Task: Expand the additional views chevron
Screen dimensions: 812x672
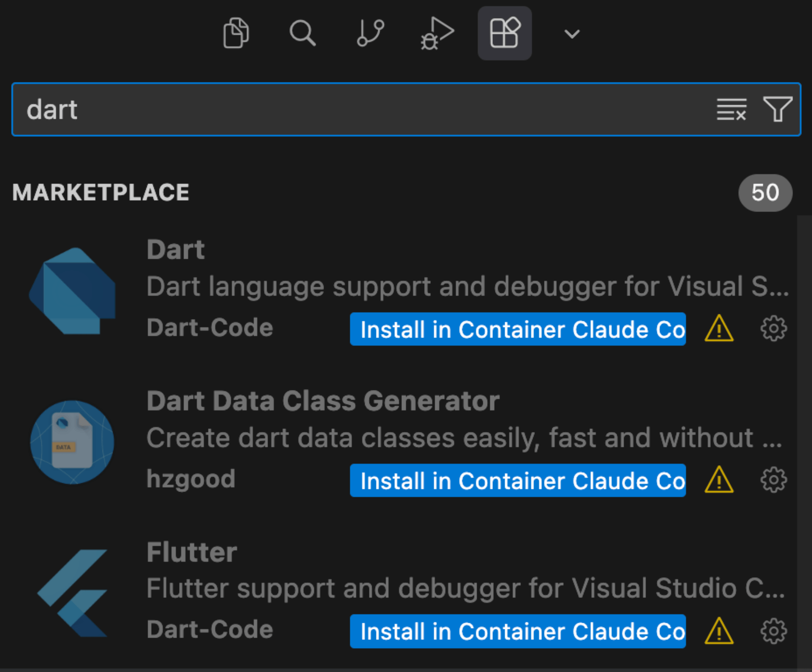Action: click(571, 34)
